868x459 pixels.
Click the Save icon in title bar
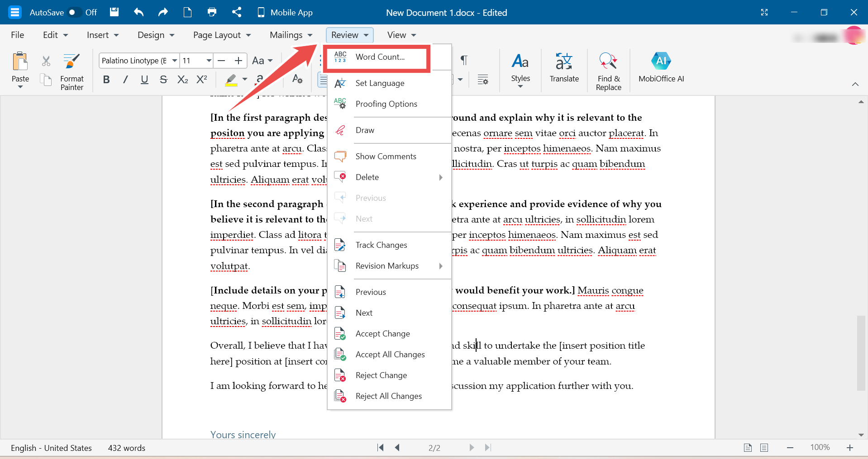[x=114, y=12]
